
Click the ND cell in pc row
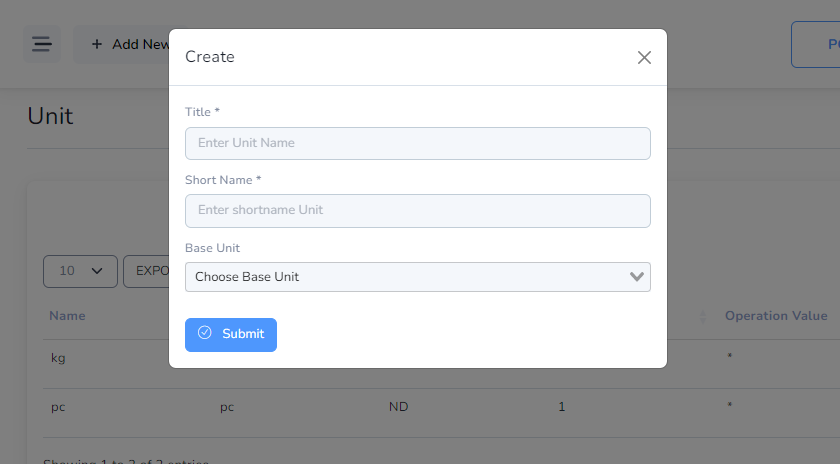point(399,407)
